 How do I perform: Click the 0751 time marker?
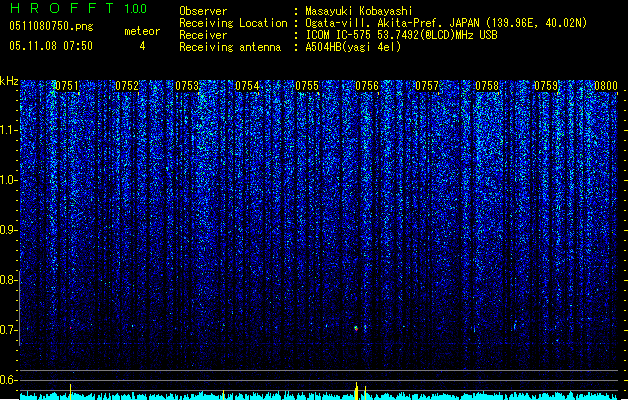(67, 86)
